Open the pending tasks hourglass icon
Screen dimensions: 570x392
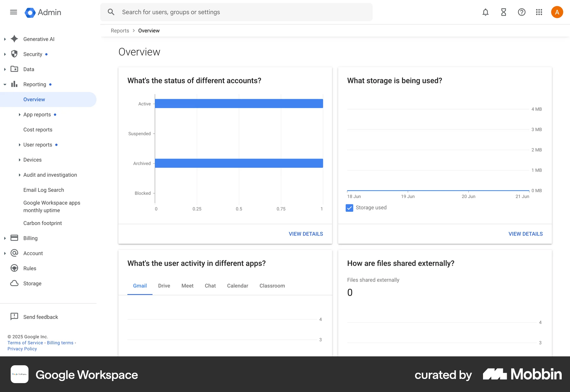(503, 12)
